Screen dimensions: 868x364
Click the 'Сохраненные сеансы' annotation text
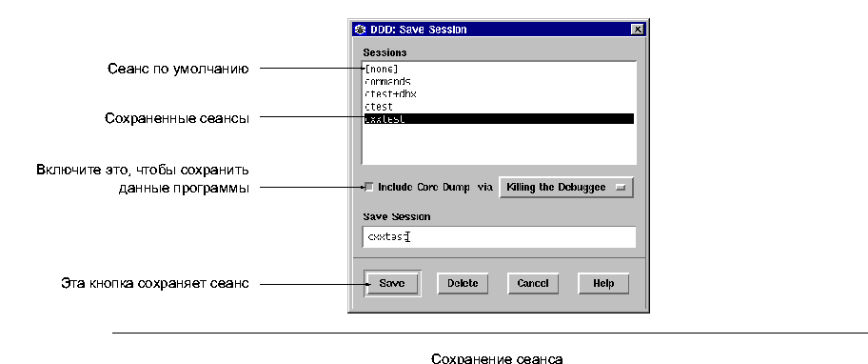coord(177,118)
